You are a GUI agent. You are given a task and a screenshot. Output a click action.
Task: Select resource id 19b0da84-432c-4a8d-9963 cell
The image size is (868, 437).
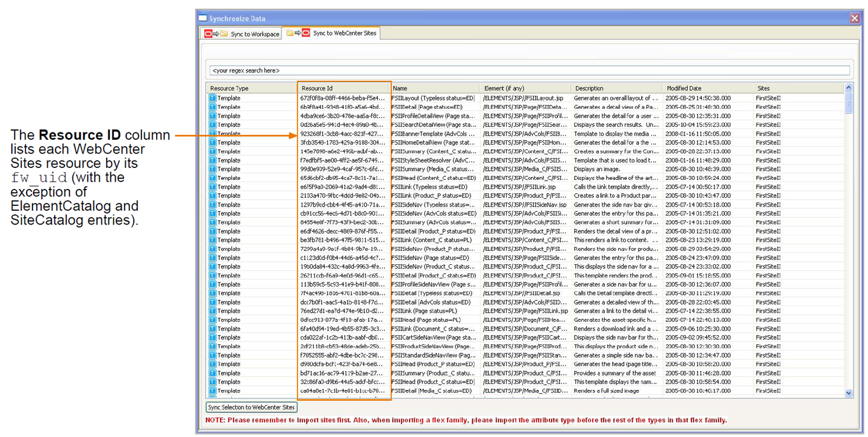click(x=343, y=267)
